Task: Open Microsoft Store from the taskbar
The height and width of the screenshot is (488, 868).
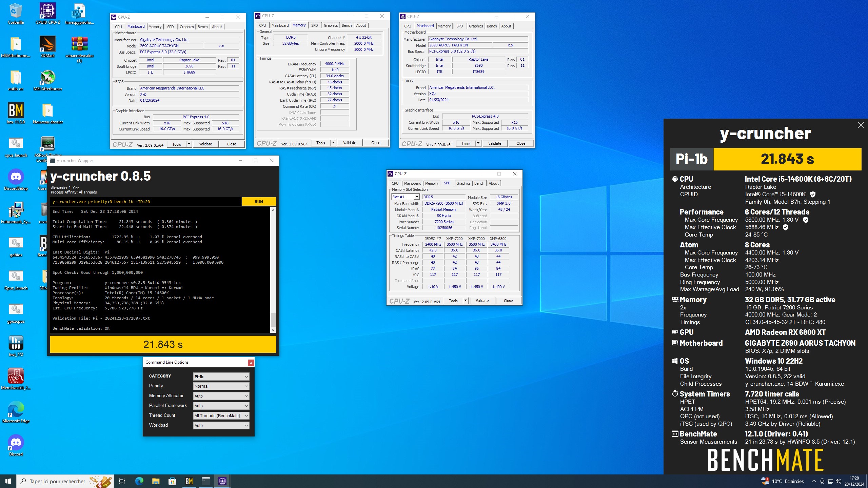Action: [172, 481]
